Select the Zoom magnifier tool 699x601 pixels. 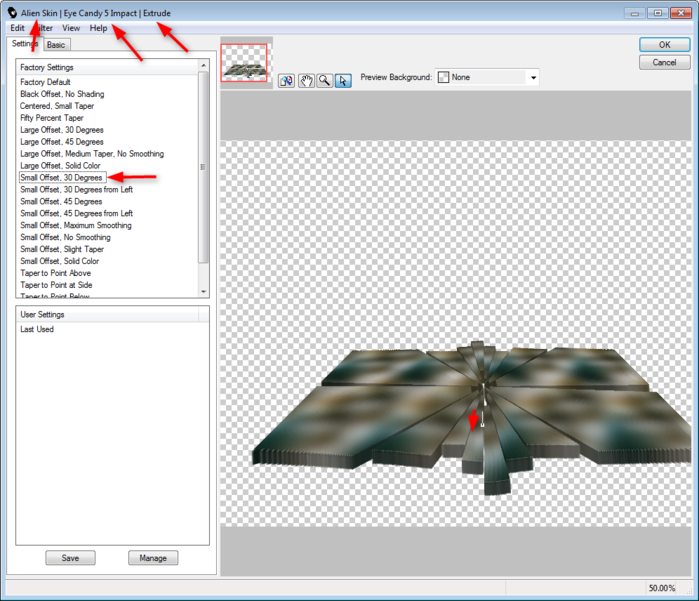325,81
